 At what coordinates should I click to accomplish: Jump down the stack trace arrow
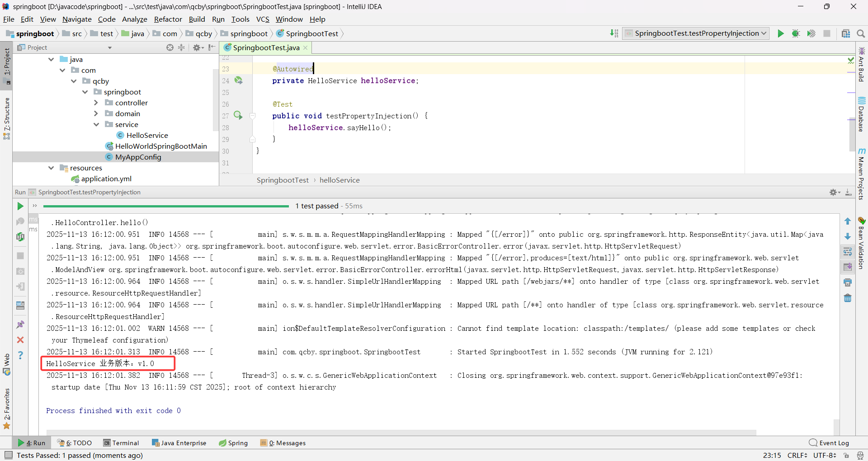(x=848, y=236)
